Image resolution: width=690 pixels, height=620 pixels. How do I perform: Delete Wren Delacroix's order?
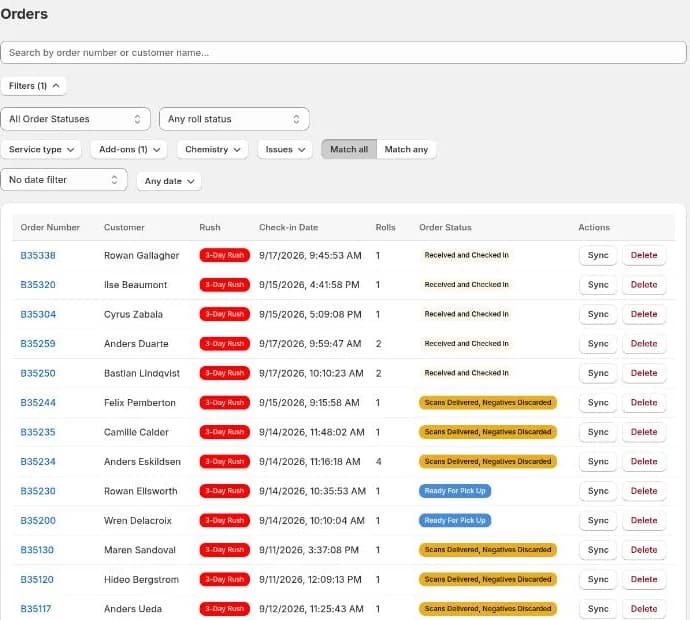644,521
